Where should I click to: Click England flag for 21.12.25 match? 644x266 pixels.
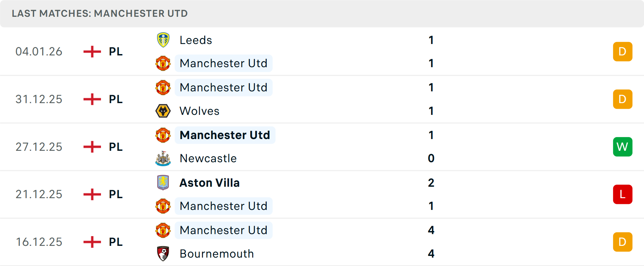(92, 194)
